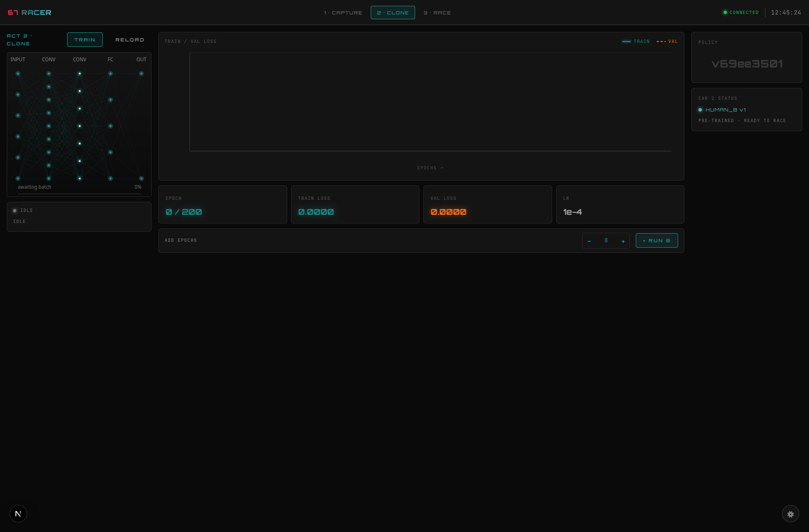Viewport: 809px width, 532px height.
Task: Click the green connected status dot
Action: point(725,13)
